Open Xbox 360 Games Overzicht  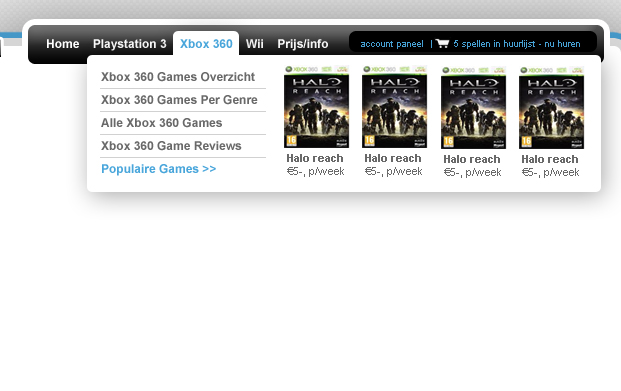pos(178,76)
